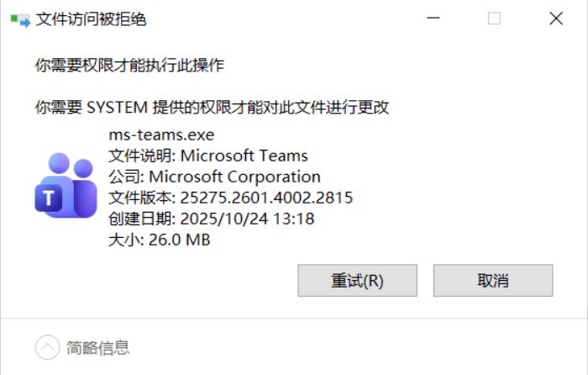Click the 大小 26.0 MB line
The image size is (588, 375).
tap(159, 240)
